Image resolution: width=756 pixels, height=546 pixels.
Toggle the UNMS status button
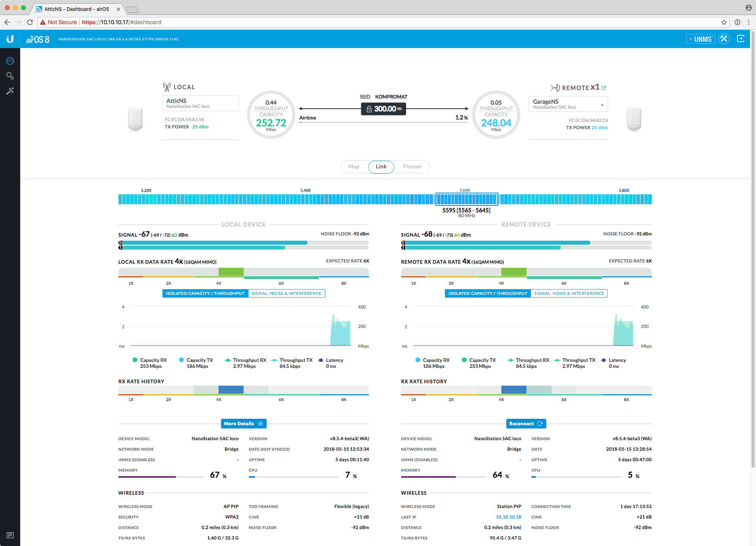[700, 39]
